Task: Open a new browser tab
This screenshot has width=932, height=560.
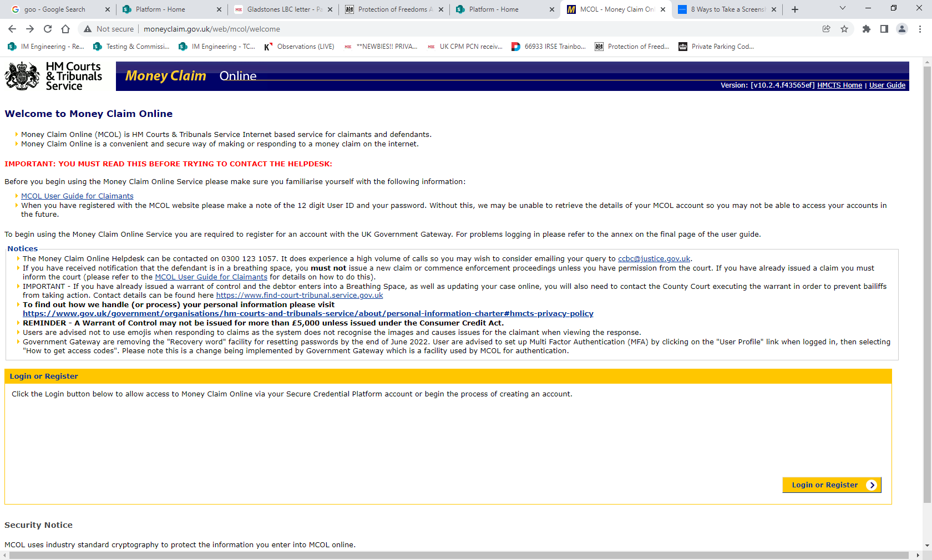Action: pyautogui.click(x=795, y=9)
